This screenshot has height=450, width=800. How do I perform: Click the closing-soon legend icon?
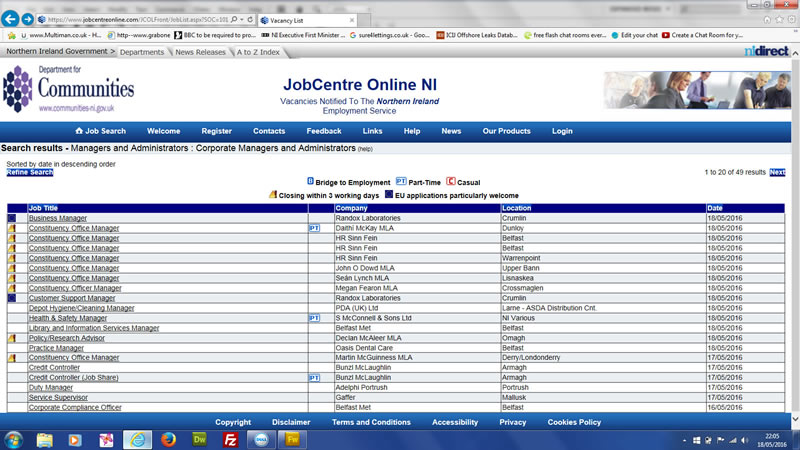click(273, 194)
